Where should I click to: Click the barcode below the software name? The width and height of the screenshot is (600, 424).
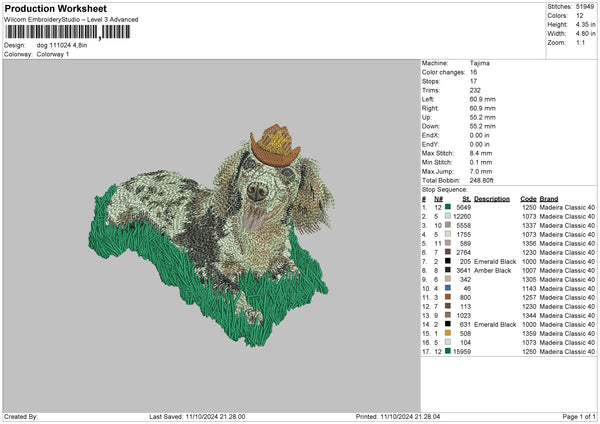68,32
